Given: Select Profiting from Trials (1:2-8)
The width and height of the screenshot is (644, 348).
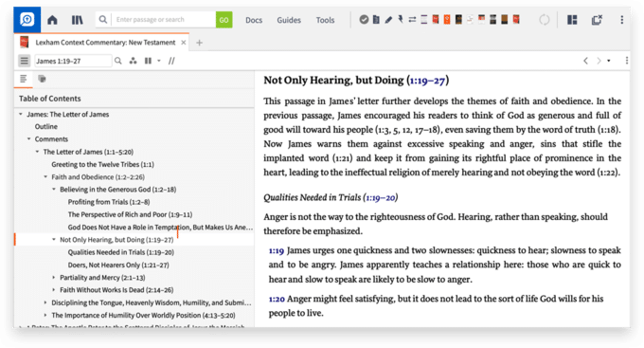Looking at the screenshot, I should pos(109,202).
